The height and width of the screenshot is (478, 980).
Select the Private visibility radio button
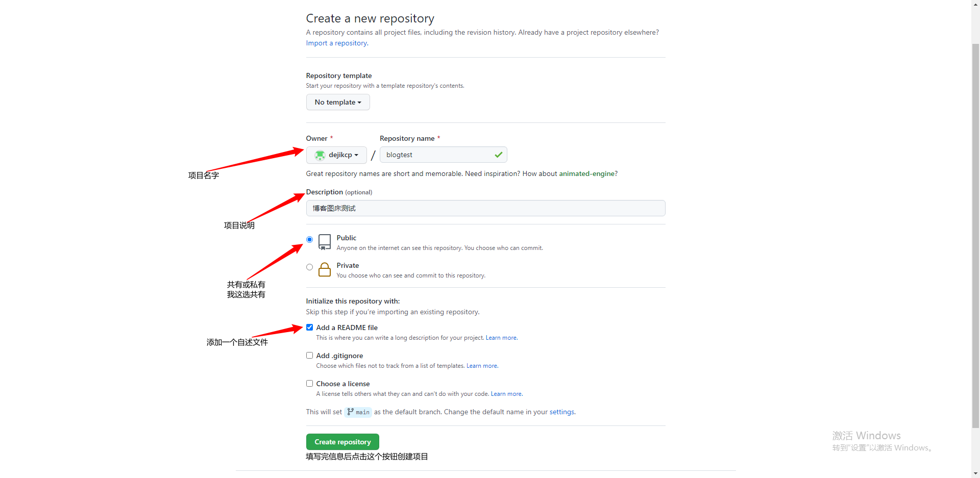pos(309,267)
